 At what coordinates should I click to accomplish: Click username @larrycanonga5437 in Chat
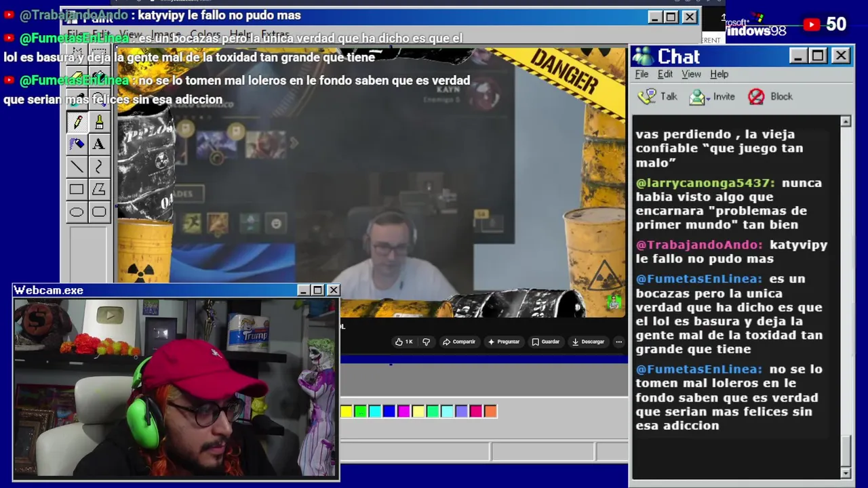705,183
